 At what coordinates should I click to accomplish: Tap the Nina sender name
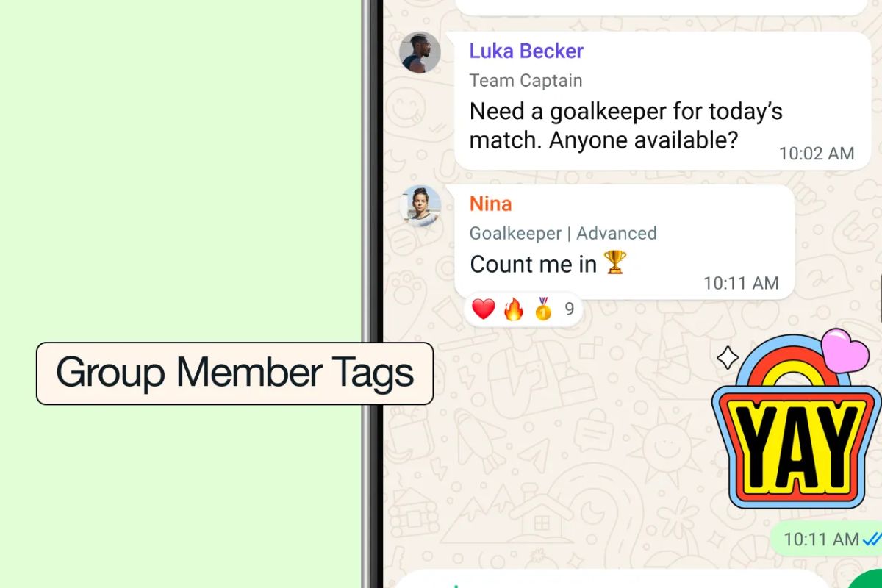(x=490, y=204)
